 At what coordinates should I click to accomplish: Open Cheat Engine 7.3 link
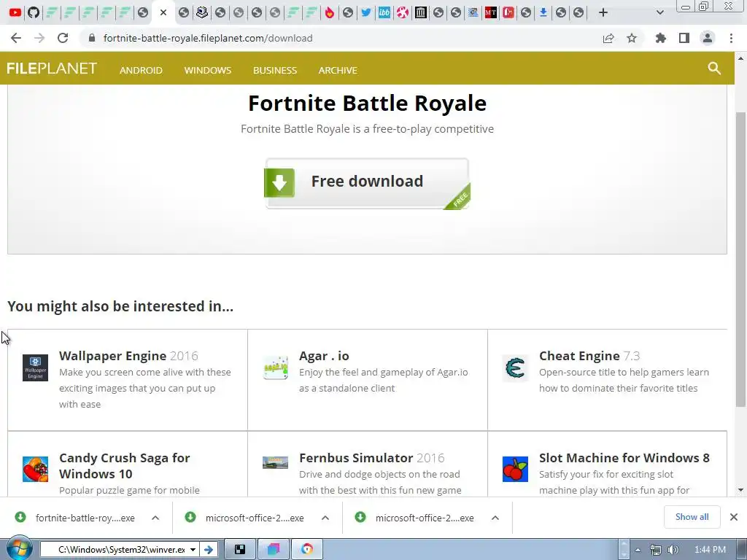click(x=589, y=356)
